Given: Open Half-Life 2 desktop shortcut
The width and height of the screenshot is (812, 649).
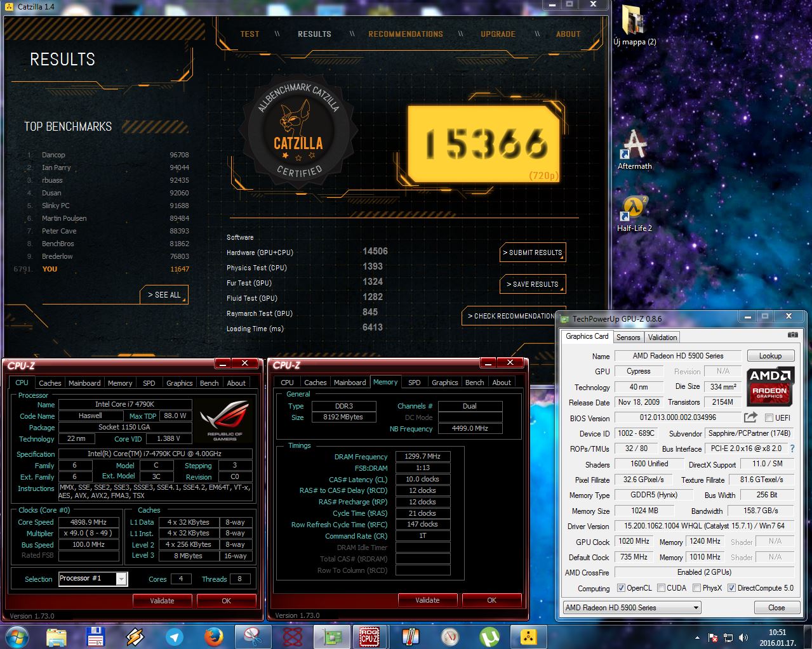Looking at the screenshot, I should [635, 214].
